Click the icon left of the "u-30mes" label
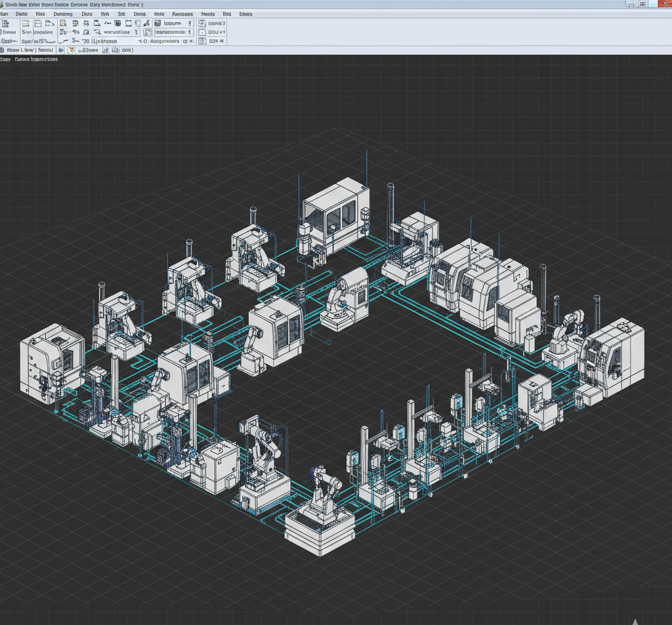The height and width of the screenshot is (625, 672). pos(73,50)
